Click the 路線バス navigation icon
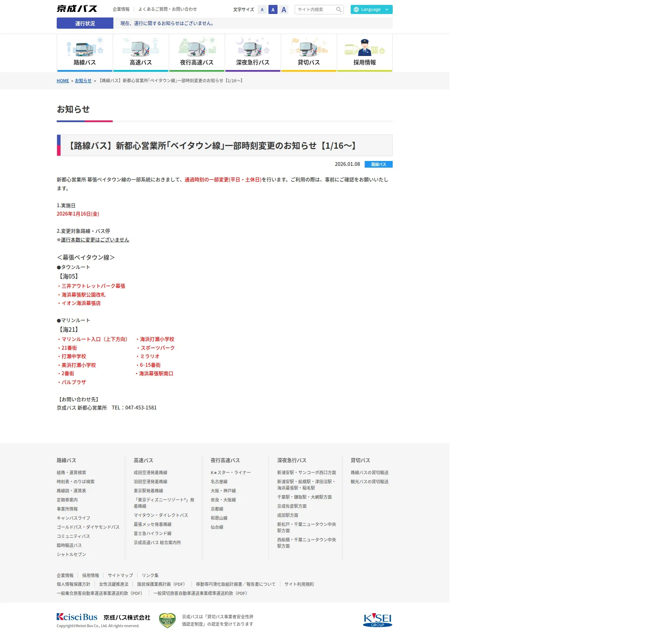This screenshot has width=672, height=638. [x=85, y=48]
